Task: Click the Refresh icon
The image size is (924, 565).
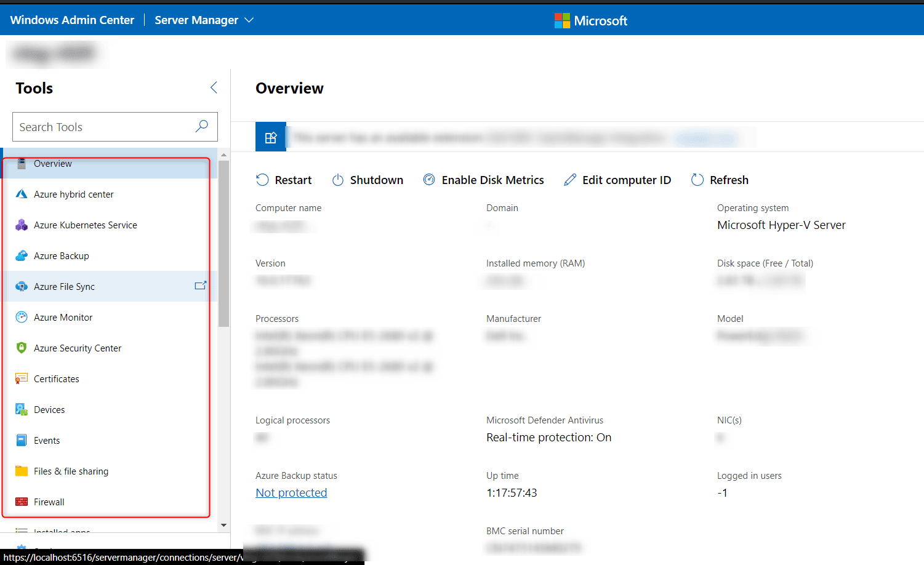Action: (697, 180)
